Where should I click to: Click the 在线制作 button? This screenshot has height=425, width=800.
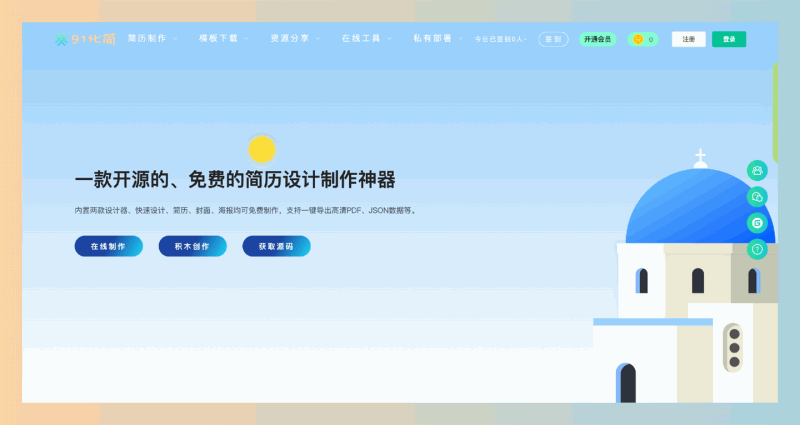point(109,246)
